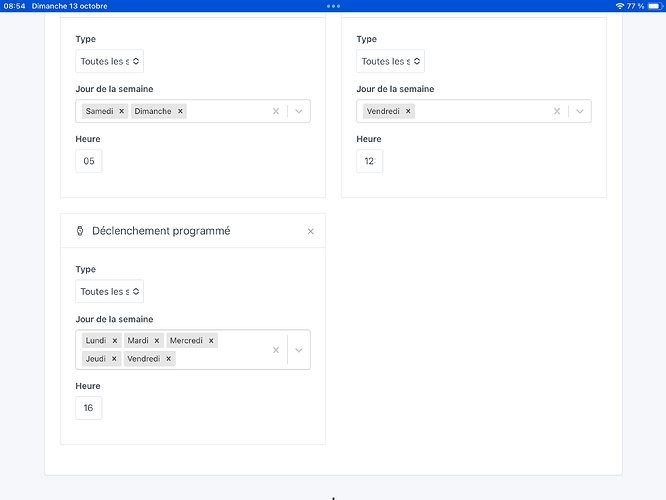Open Type select under Déclenchement programmé

click(110, 292)
